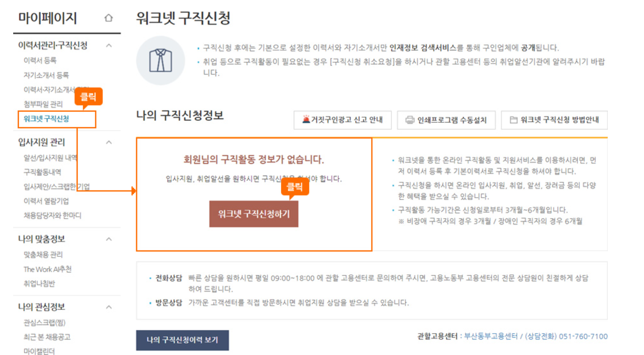Screen dimensions: 644x355
Task: Open 최근 본 채용공고 in the sidebar
Action: 47,337
